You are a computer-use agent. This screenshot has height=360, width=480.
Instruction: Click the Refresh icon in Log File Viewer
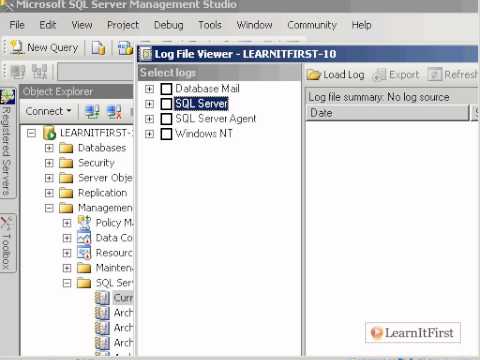click(435, 75)
